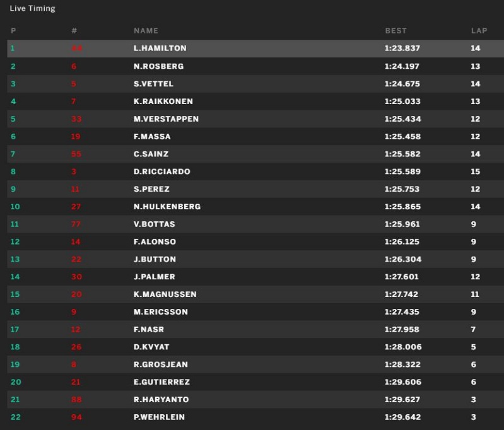
Task: Select D.RICCIARDO driver name
Action: pos(161,171)
